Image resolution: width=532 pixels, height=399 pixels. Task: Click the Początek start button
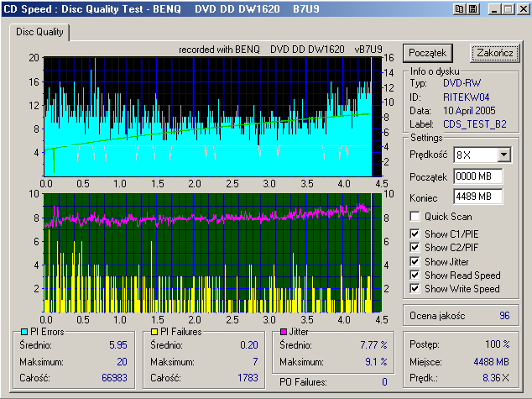click(x=427, y=53)
